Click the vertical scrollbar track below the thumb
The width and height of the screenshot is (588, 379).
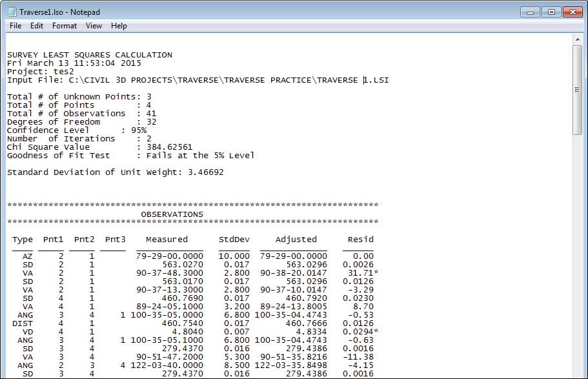(x=578, y=255)
